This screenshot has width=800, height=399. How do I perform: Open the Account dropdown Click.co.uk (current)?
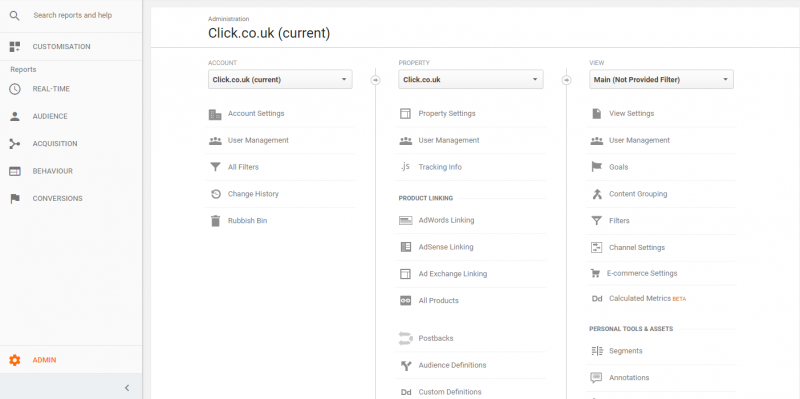(x=280, y=80)
